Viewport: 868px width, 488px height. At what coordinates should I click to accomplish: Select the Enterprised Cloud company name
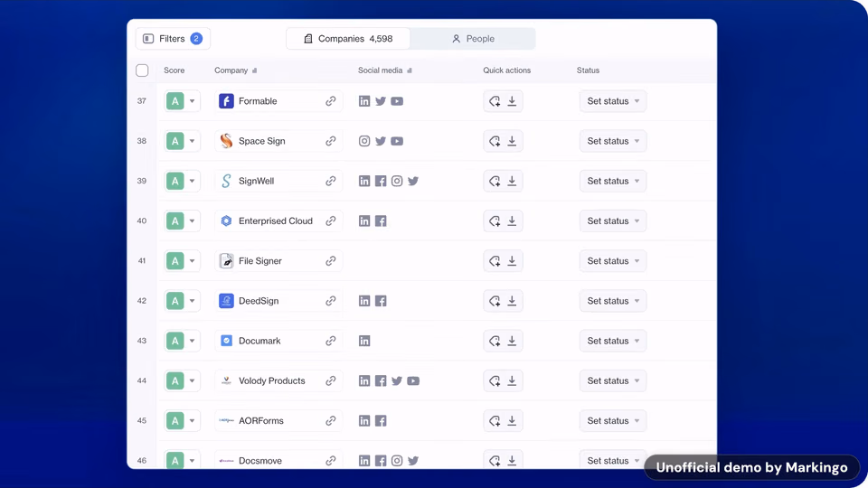coord(276,221)
